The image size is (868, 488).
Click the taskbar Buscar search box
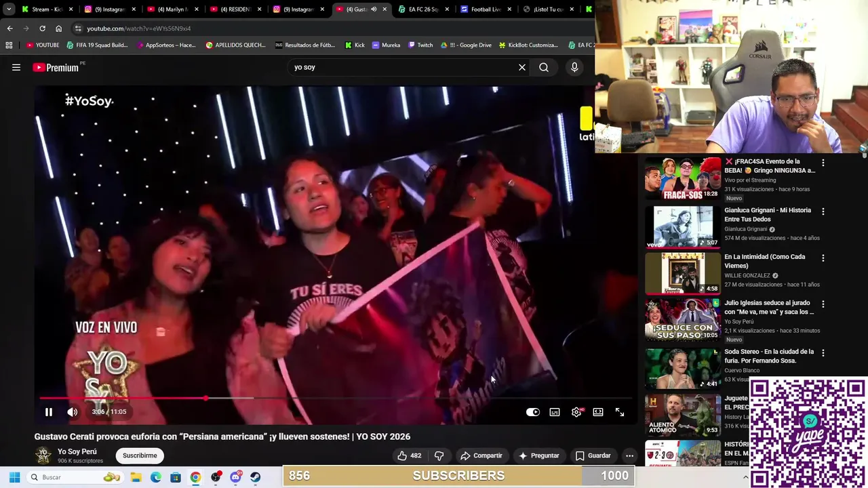[75, 477]
